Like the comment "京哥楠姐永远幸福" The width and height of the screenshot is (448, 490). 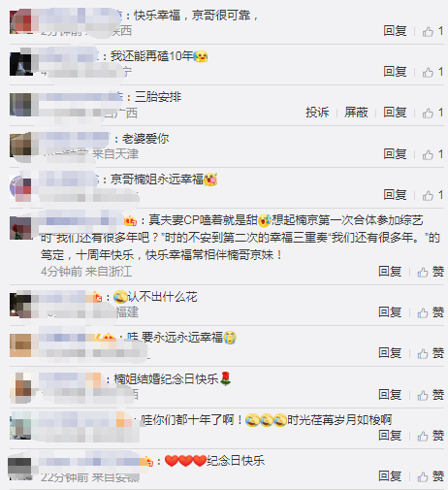(x=432, y=195)
